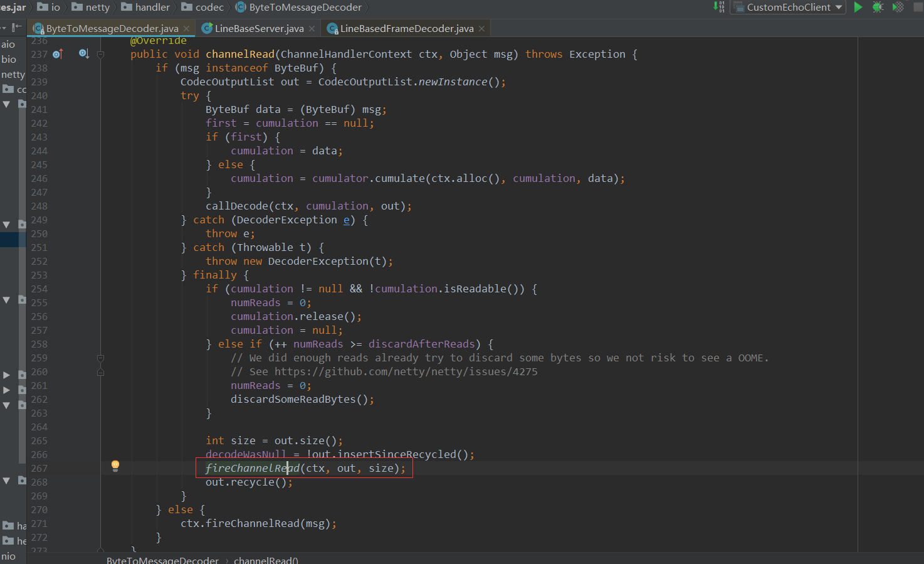Click the codec breadcrumb label
The image size is (924, 564).
[209, 7]
